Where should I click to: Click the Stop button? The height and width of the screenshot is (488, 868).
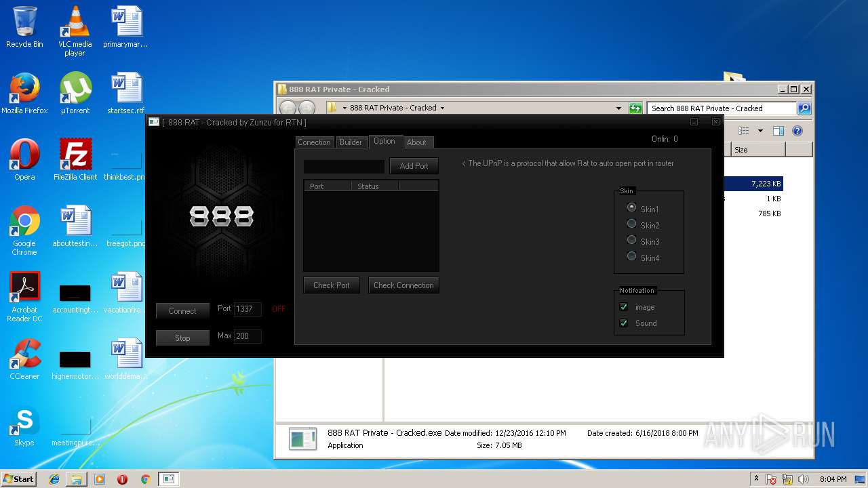click(182, 338)
